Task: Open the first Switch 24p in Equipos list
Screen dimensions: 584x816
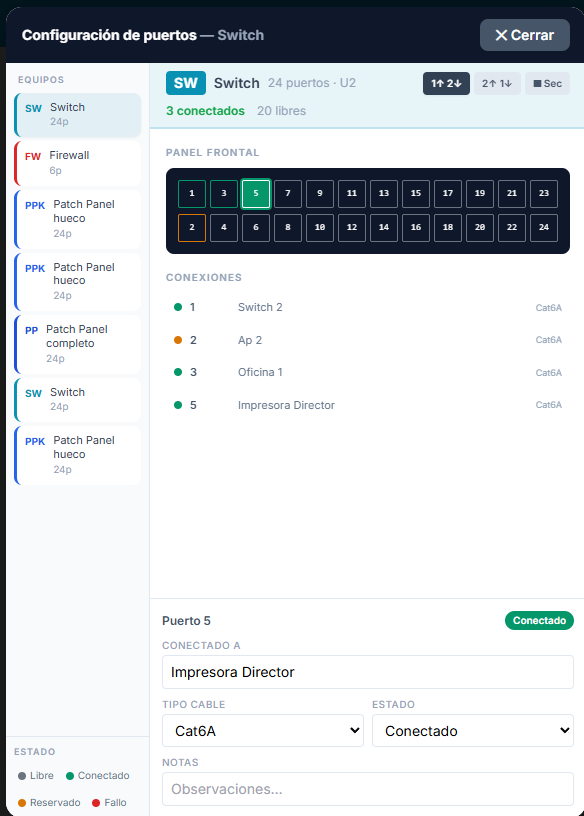Action: [x=78, y=114]
